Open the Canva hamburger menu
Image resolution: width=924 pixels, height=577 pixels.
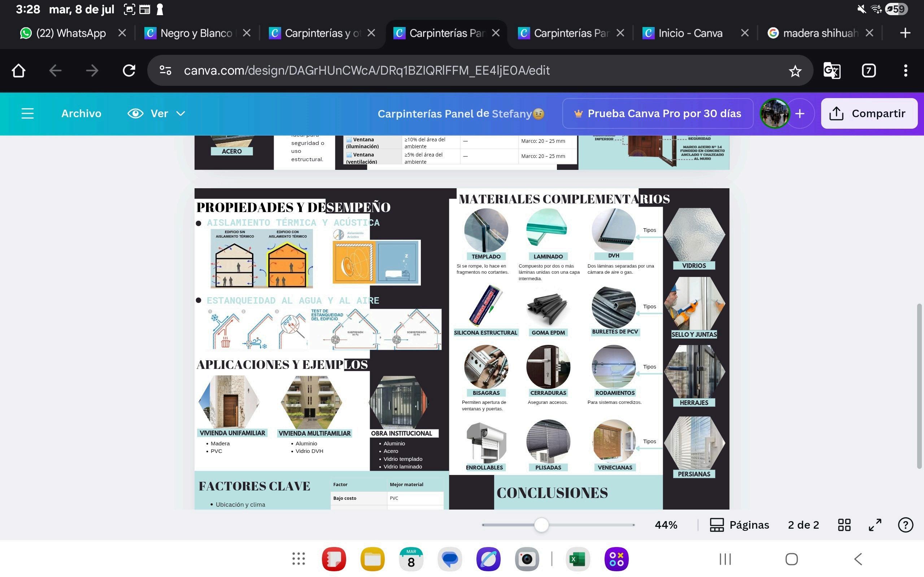27,113
